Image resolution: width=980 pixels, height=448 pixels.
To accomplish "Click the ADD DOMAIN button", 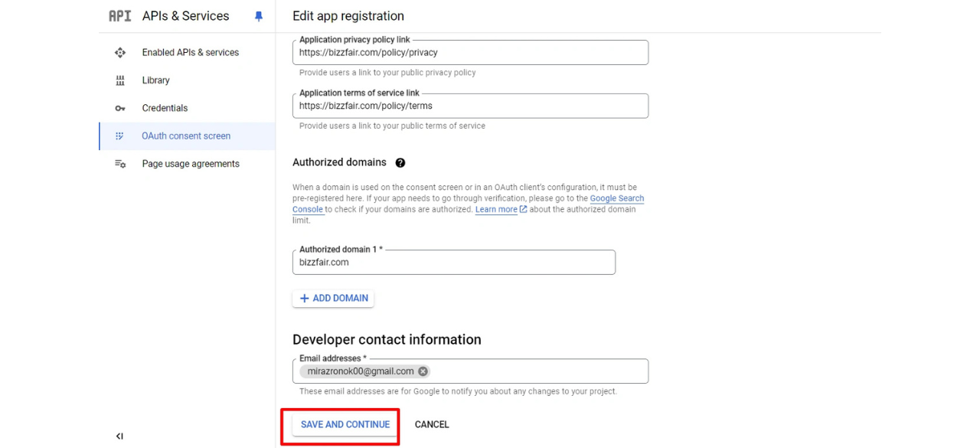I will pos(333,299).
